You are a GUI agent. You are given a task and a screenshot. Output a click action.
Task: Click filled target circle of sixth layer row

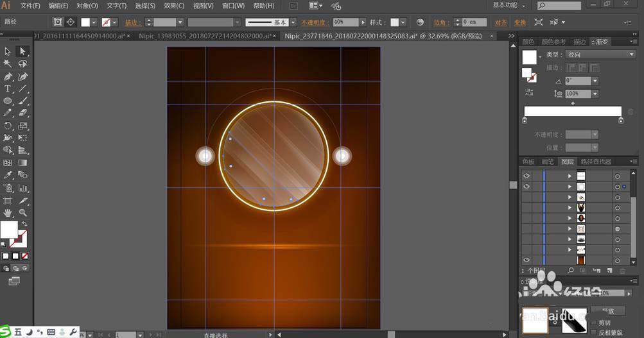coord(617,229)
